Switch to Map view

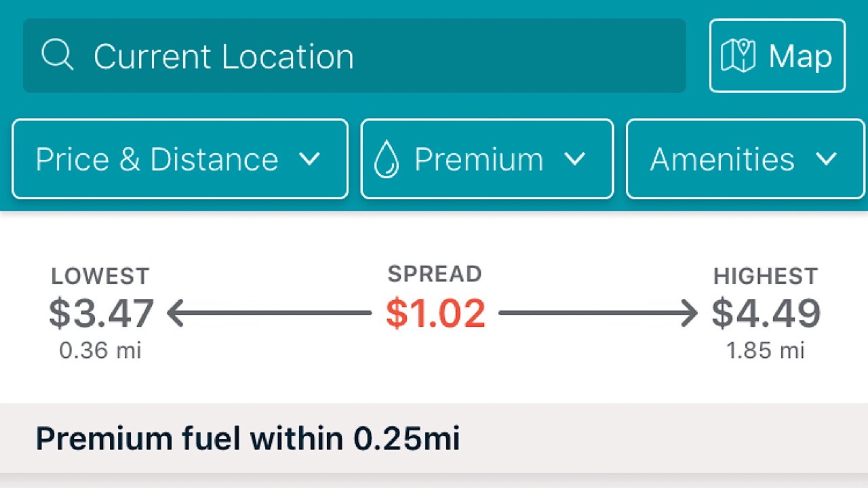pos(777,56)
